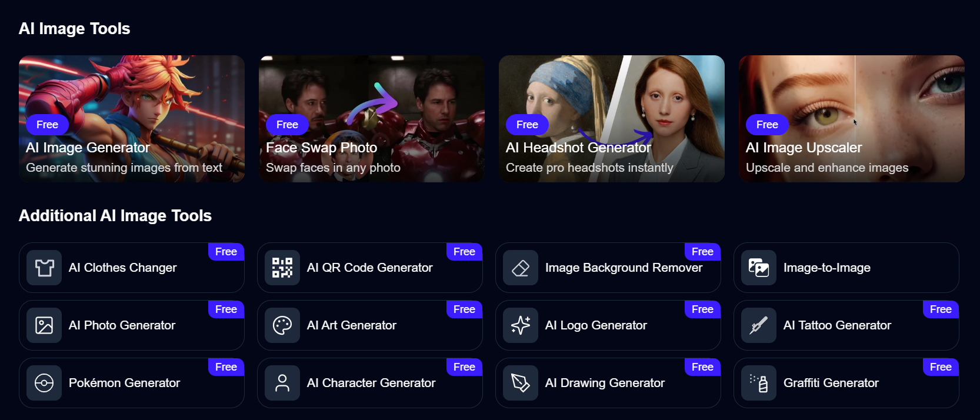Click the AI Clothes Changer shirt icon

click(44, 268)
